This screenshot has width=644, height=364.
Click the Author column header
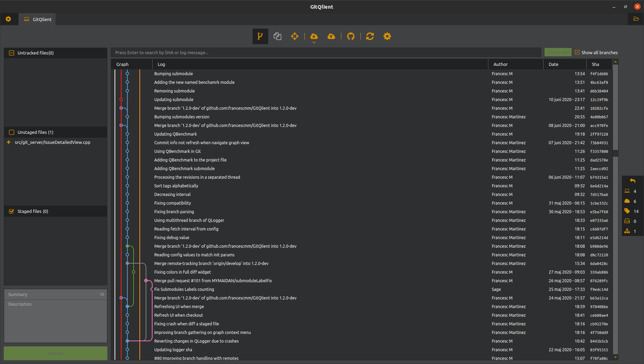point(516,64)
